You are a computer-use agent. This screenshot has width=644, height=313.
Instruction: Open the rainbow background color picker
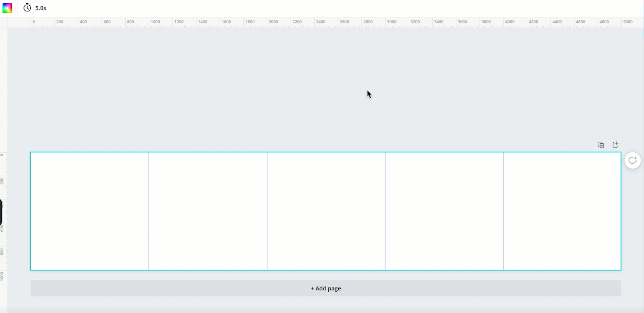tap(8, 8)
